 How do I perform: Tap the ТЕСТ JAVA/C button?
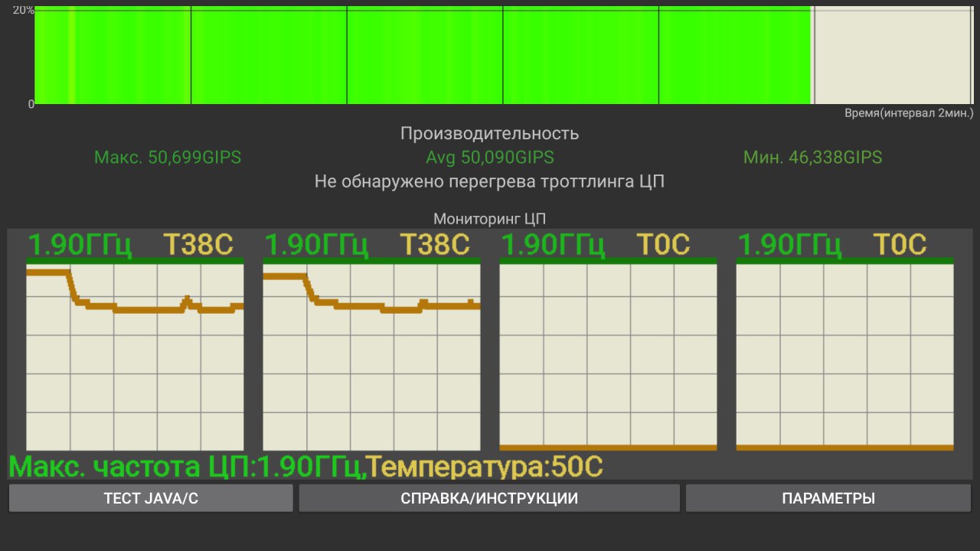pyautogui.click(x=151, y=498)
